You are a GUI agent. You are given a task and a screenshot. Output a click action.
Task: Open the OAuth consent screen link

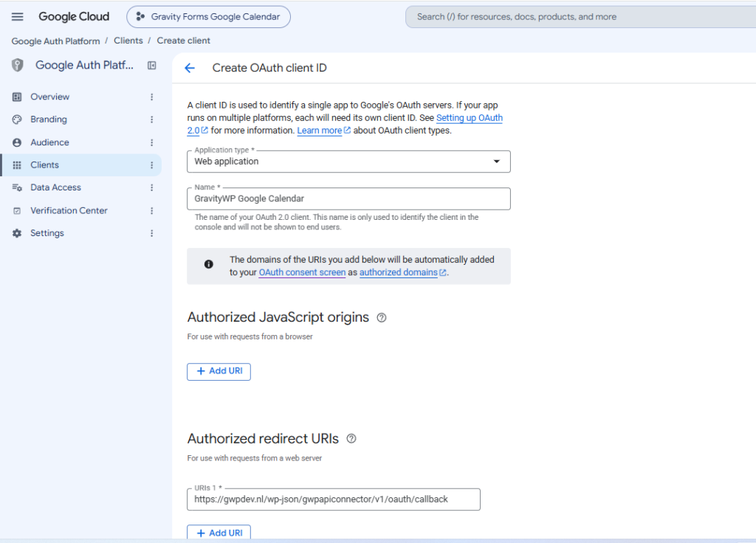click(302, 272)
